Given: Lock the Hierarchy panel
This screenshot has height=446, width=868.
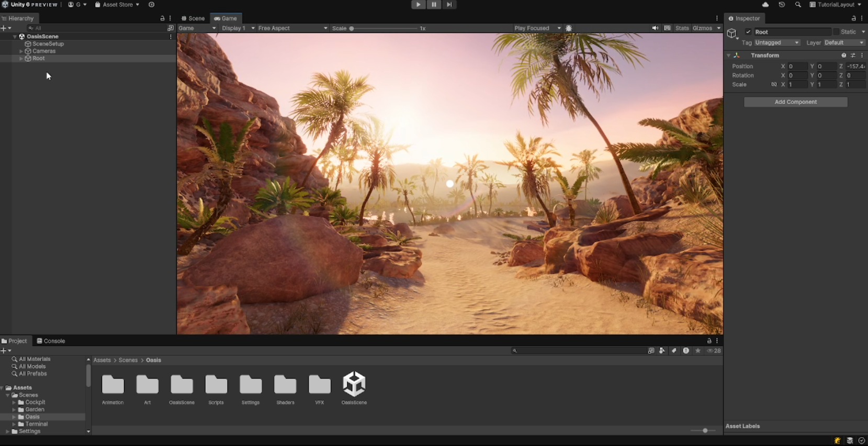Looking at the screenshot, I should click(x=162, y=18).
